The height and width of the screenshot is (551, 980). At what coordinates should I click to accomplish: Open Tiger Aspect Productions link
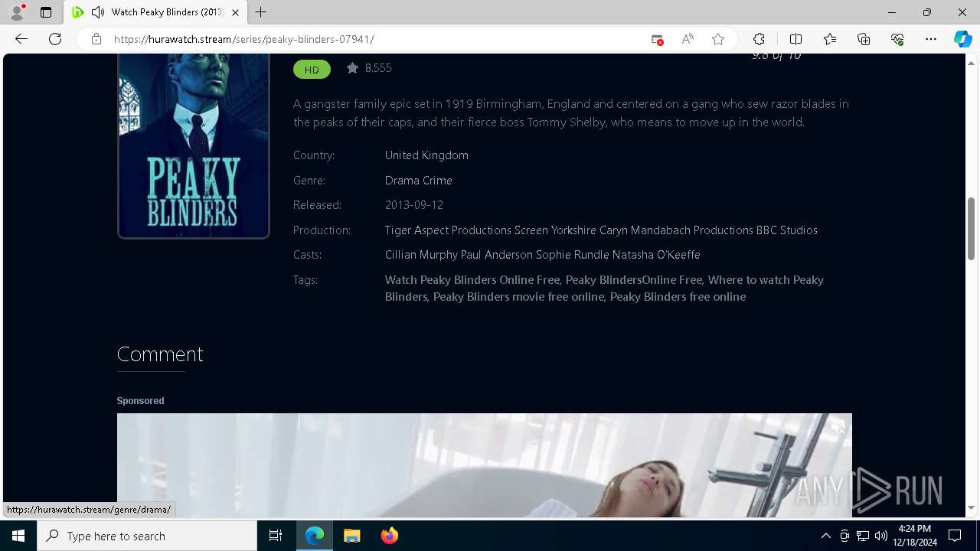(x=448, y=230)
